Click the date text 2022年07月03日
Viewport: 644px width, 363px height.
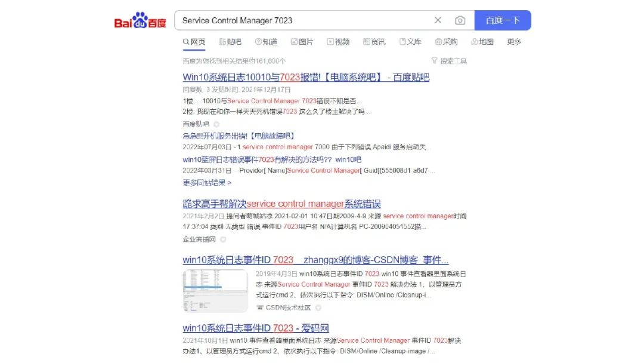point(207,147)
